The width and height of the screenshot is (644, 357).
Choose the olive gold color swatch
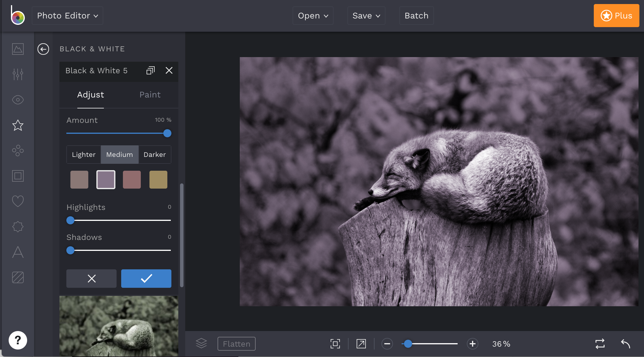click(158, 180)
